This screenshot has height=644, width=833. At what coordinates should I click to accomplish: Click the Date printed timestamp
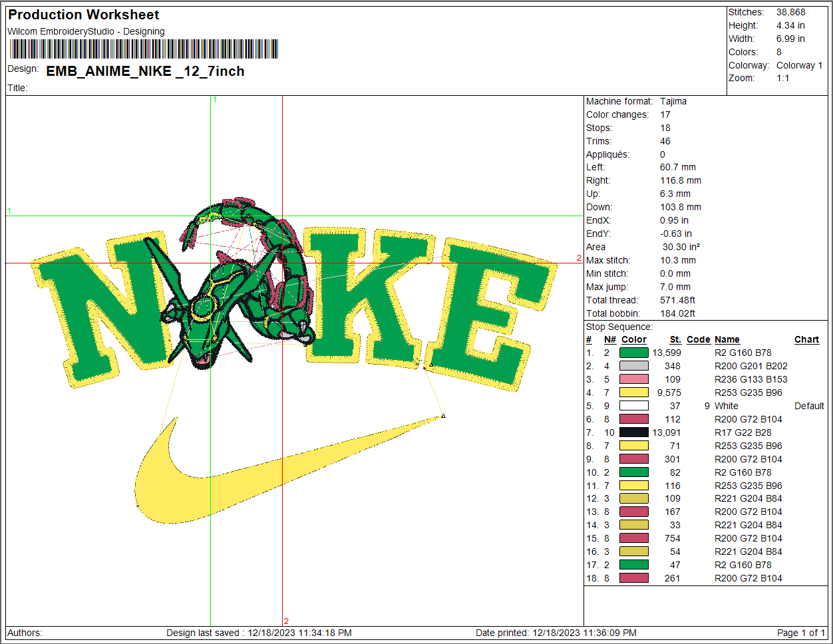[556, 633]
